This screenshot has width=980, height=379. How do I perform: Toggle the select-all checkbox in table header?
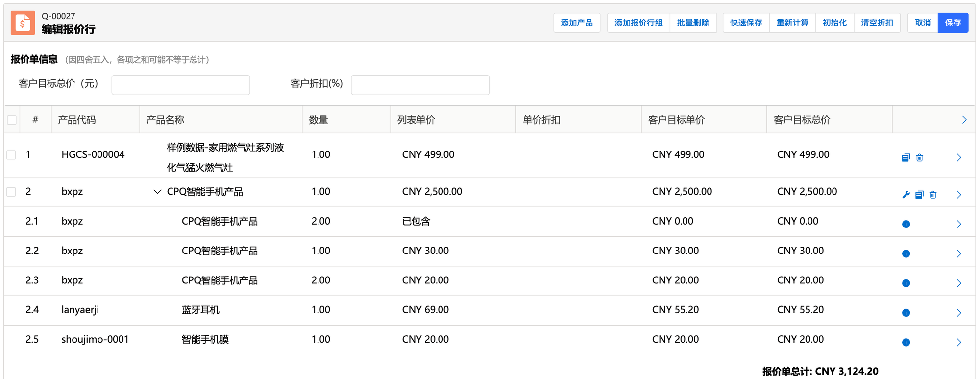(12, 120)
